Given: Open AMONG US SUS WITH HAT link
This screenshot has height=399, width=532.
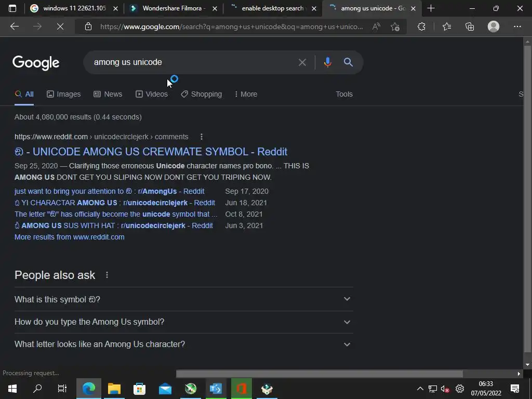Looking at the screenshot, I should (114, 225).
